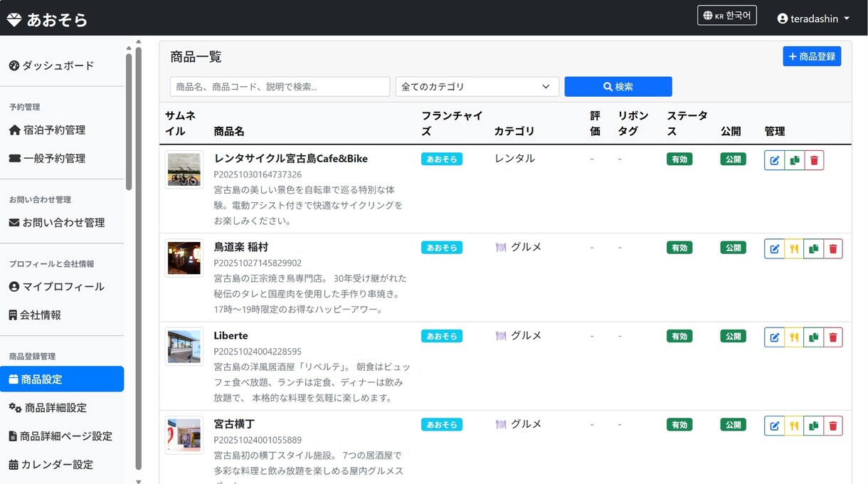Click the レンタル category cell

point(514,159)
